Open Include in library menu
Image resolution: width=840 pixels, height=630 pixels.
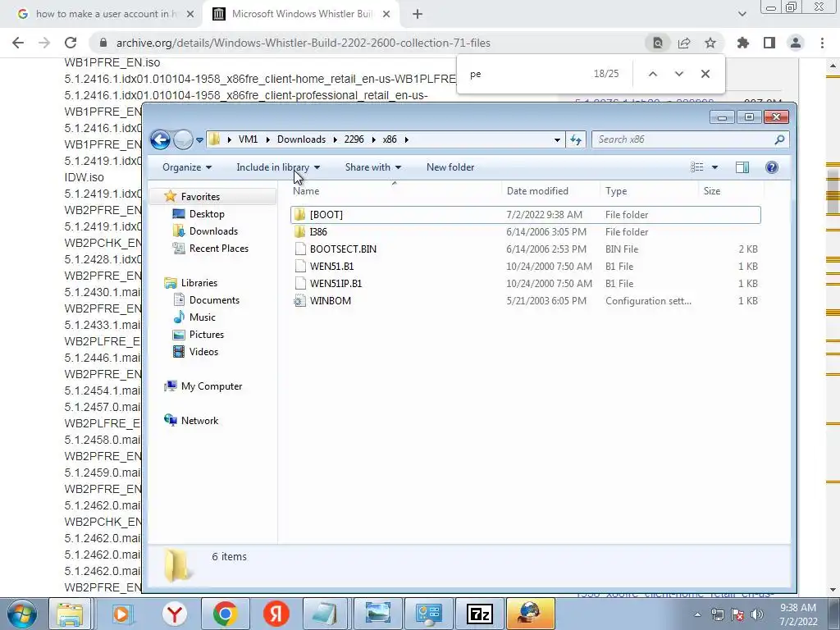tap(278, 167)
